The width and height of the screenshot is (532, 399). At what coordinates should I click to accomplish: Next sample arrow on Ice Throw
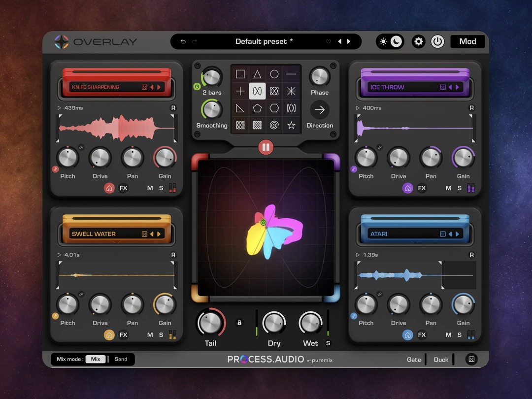click(457, 87)
